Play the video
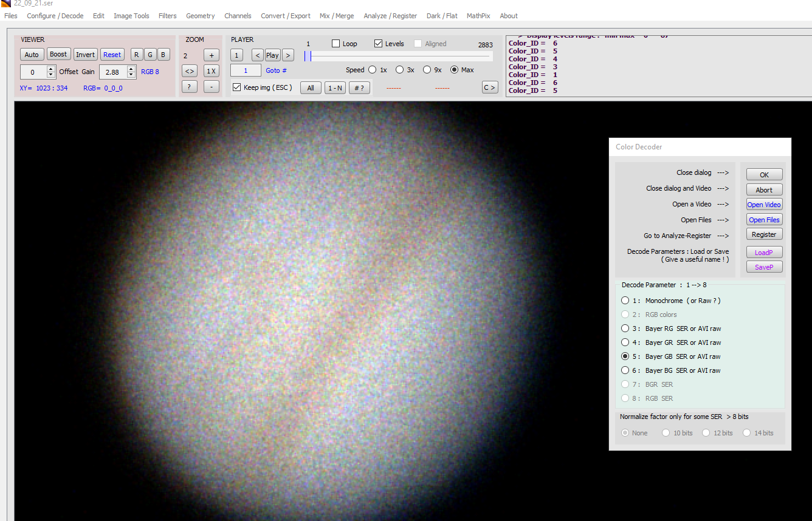This screenshot has height=521, width=812. 272,55
